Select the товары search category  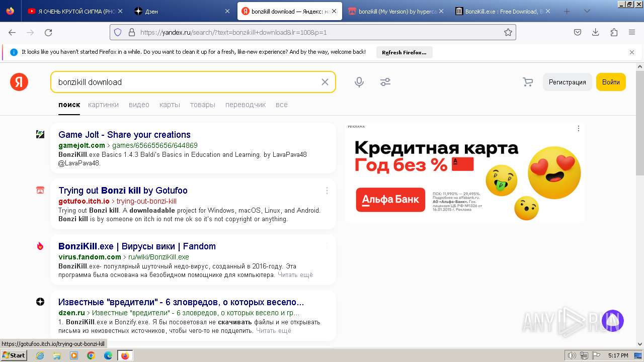click(x=203, y=105)
